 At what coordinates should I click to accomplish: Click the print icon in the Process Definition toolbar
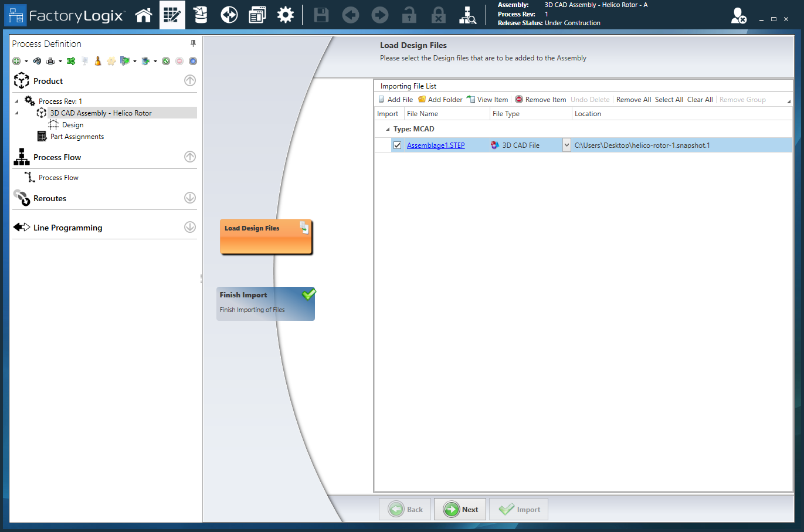coord(51,60)
